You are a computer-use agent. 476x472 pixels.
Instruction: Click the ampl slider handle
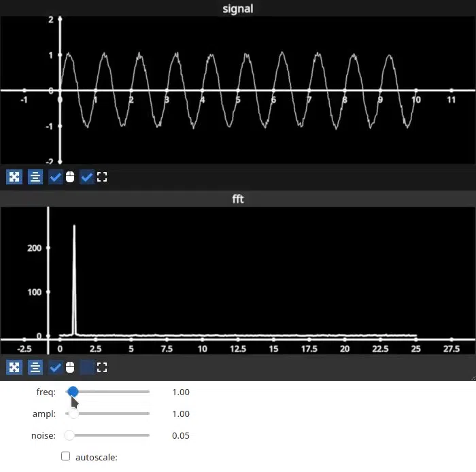point(73,414)
